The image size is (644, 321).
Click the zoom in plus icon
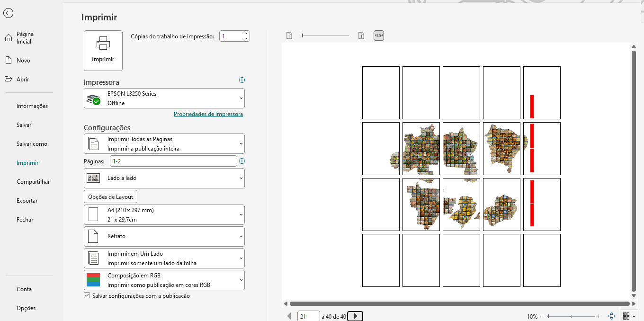point(599,316)
